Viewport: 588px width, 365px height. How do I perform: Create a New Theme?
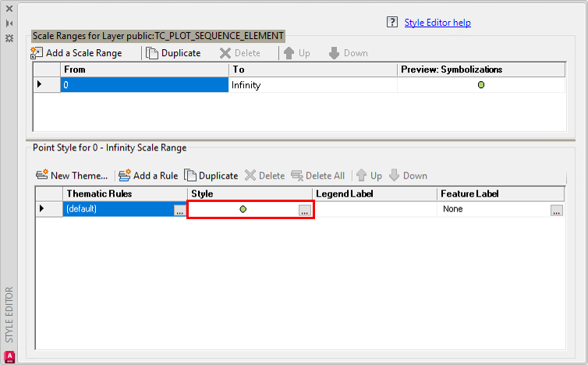coord(72,175)
